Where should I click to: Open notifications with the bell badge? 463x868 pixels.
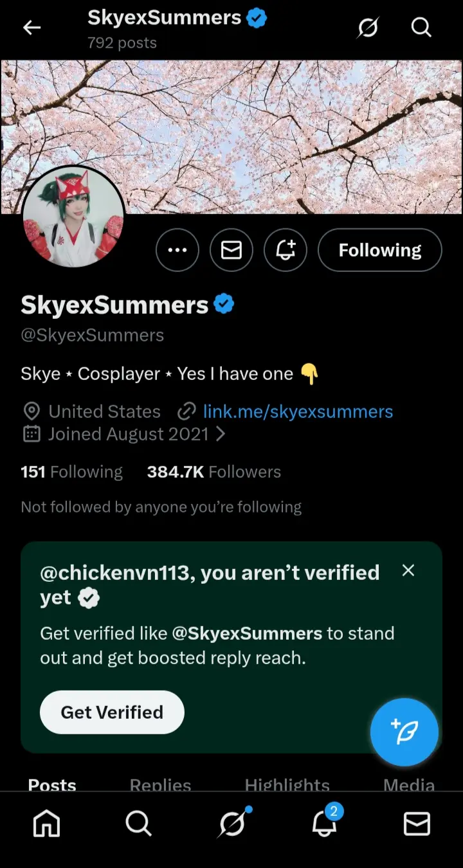pos(324,824)
